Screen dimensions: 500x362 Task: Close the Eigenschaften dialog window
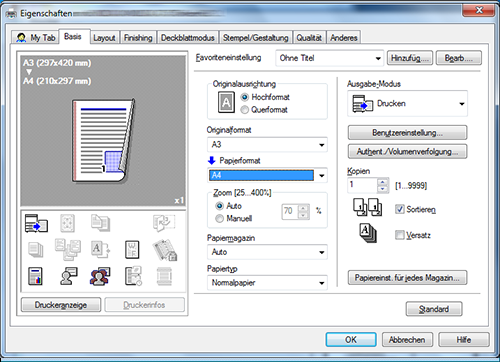(x=479, y=10)
